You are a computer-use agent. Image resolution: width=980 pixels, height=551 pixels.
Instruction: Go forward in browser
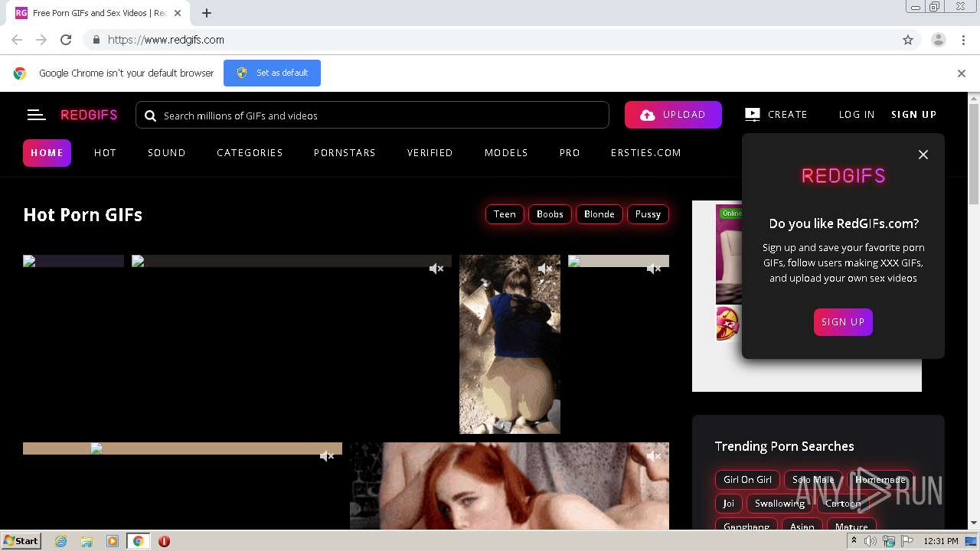41,40
